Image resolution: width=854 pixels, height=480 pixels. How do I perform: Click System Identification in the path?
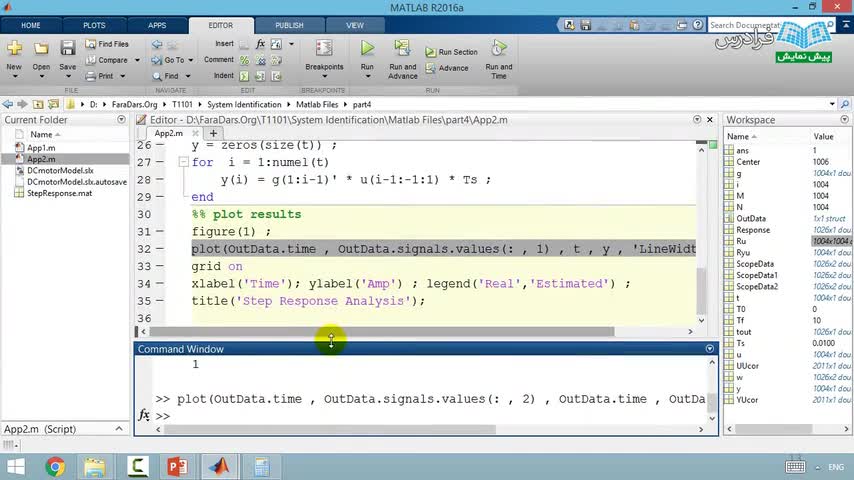point(244,105)
